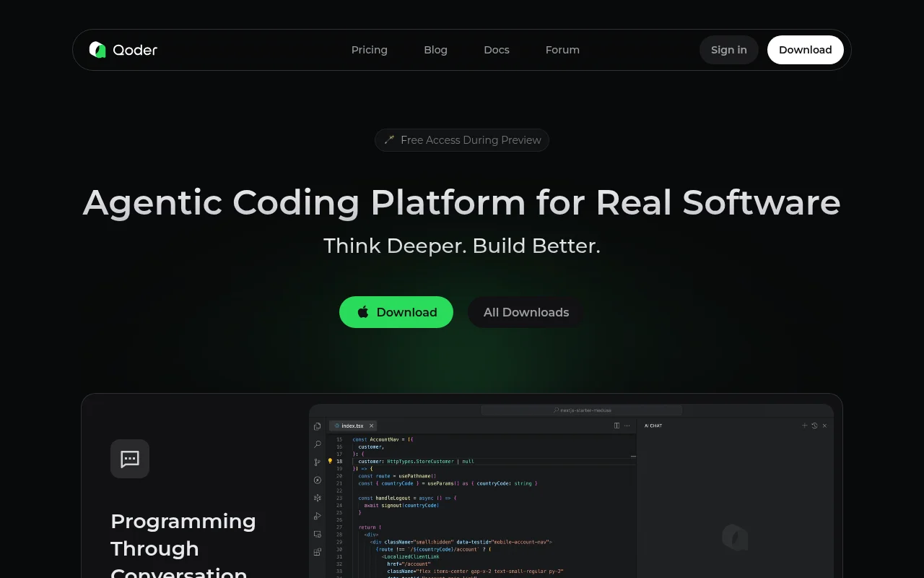Click the split editor icon beside the index.tsx tab
Screen dimensions: 924x578
[x=616, y=426]
